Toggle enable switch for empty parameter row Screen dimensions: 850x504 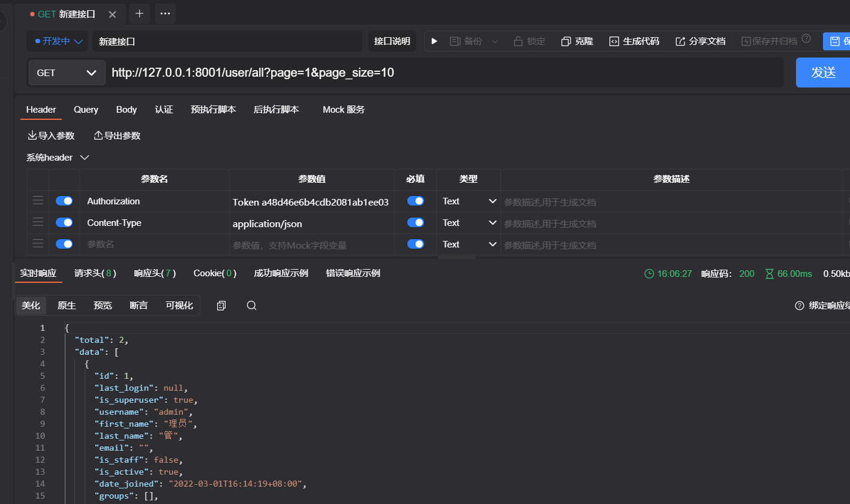pyautogui.click(x=64, y=244)
